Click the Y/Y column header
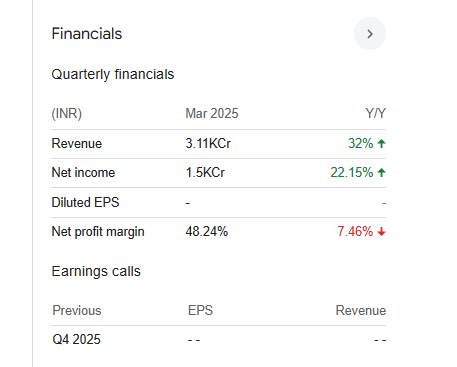The image size is (457, 367). point(375,113)
